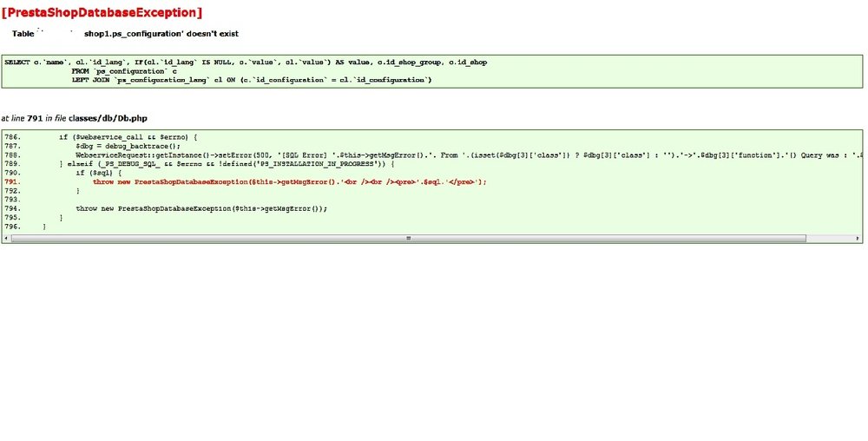Click code line 788 WebserviceRequest::getInstance
Screen dimensions: 868x441
[469, 155]
